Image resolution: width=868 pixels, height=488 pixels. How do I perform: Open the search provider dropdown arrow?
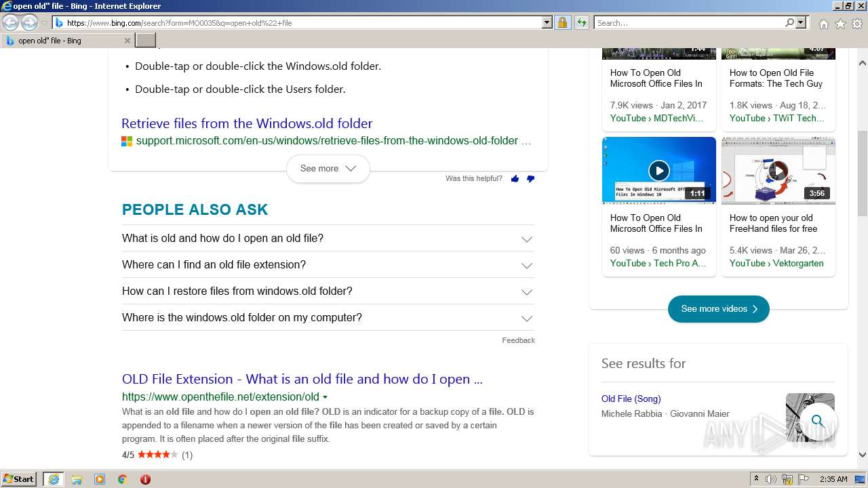click(801, 22)
